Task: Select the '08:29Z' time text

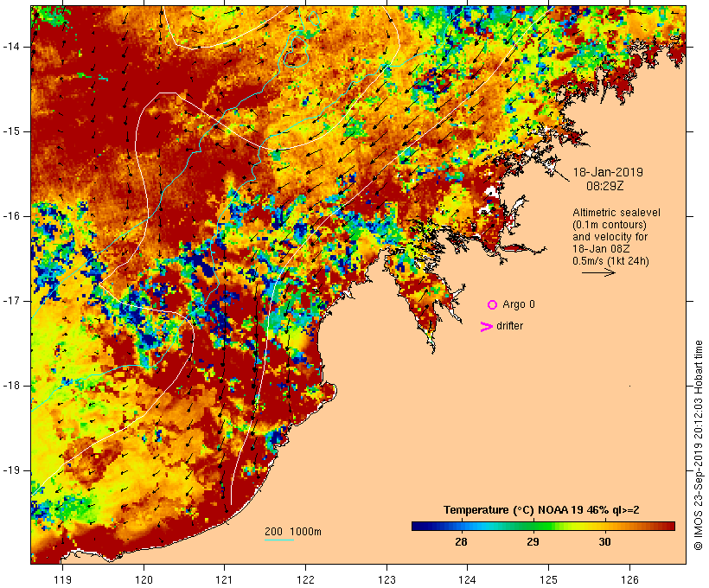Action: click(x=605, y=186)
